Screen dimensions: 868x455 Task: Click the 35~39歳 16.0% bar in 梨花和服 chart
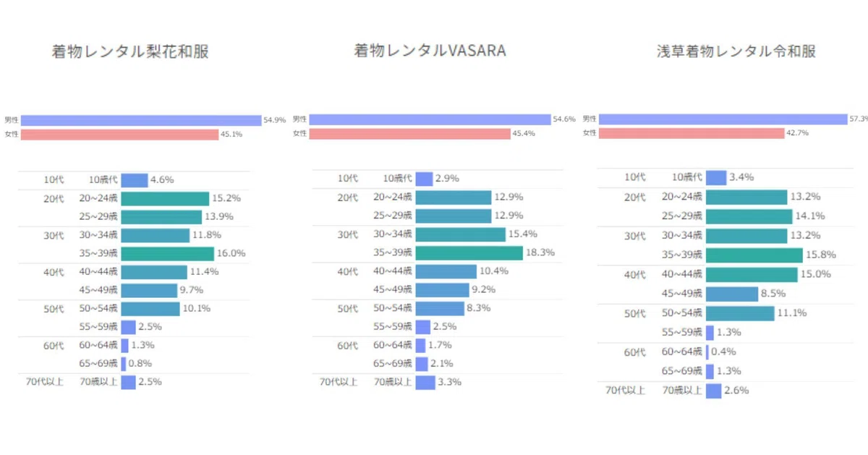click(168, 254)
